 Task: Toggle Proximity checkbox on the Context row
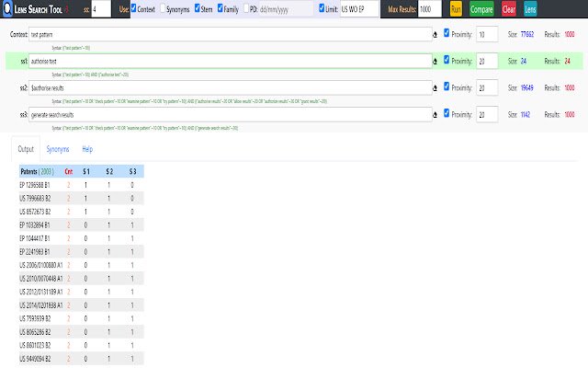447,33
